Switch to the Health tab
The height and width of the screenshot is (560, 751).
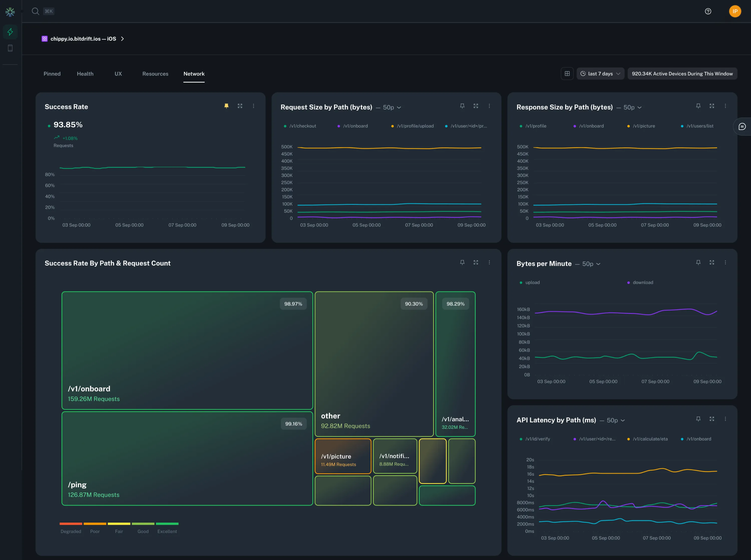pos(85,74)
